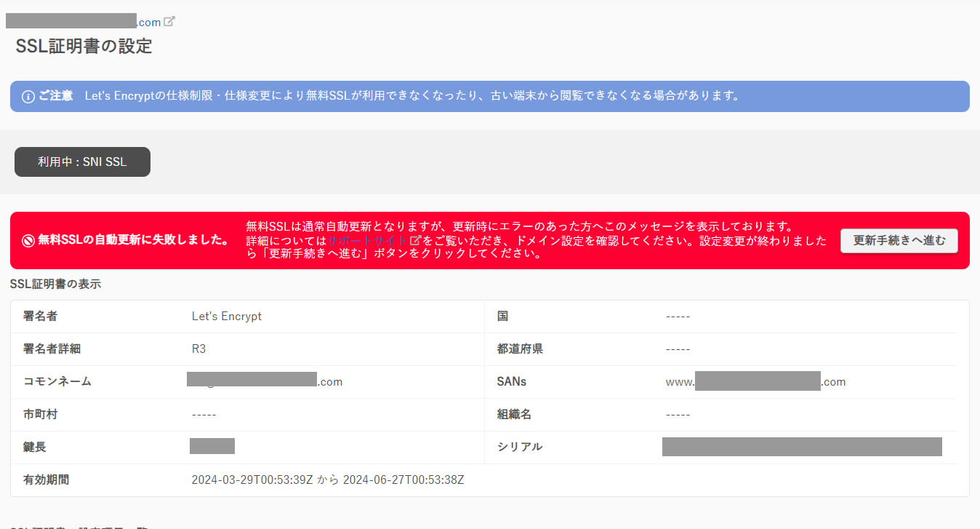The width and height of the screenshot is (980, 529).
Task: Select the シリアル label
Action: (x=520, y=447)
